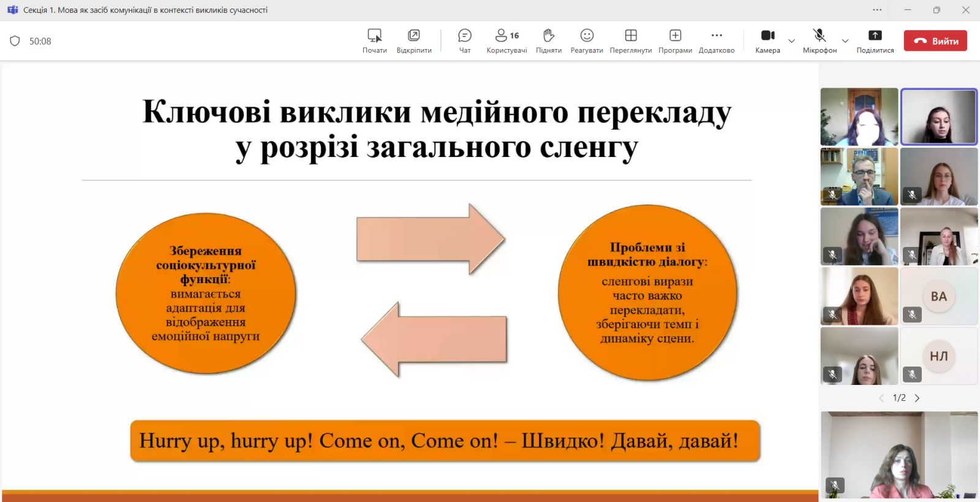The image size is (980, 502).
Task: Click the shield privacy icon near timer
Action: pos(15,41)
